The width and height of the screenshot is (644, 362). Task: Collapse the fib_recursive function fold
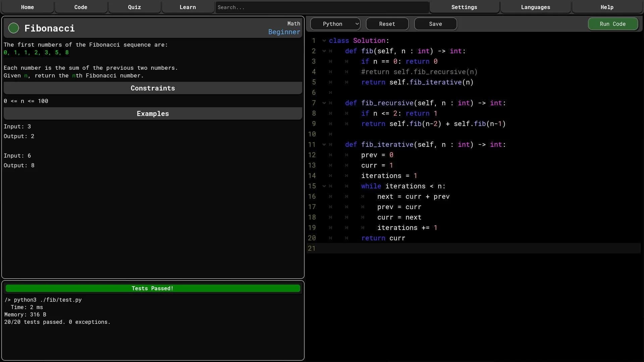pos(324,103)
